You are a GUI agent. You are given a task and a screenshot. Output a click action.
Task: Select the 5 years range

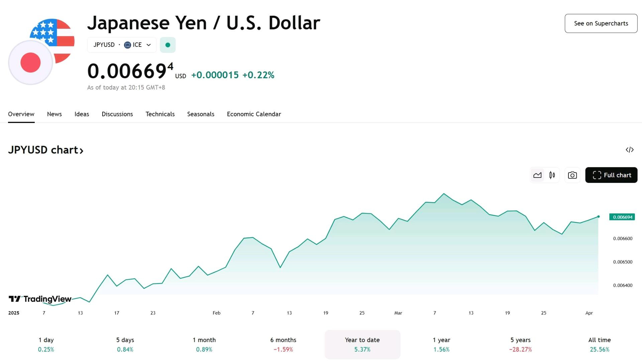[521, 345]
